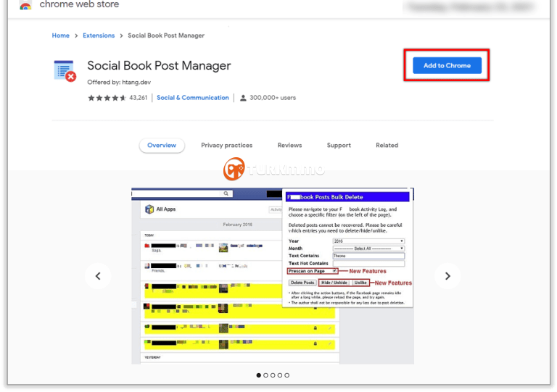Click the '300,000+ users' text
The image size is (557, 392).
click(x=273, y=98)
